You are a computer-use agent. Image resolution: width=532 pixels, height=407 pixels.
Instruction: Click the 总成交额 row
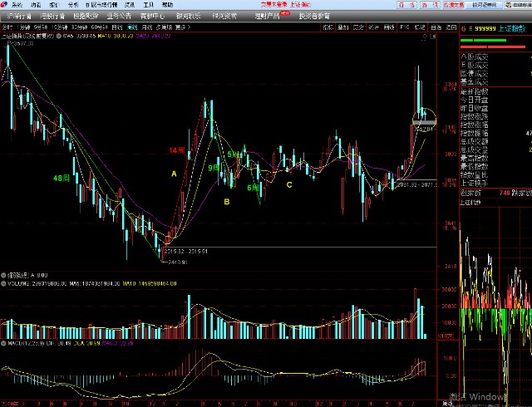coord(495,141)
